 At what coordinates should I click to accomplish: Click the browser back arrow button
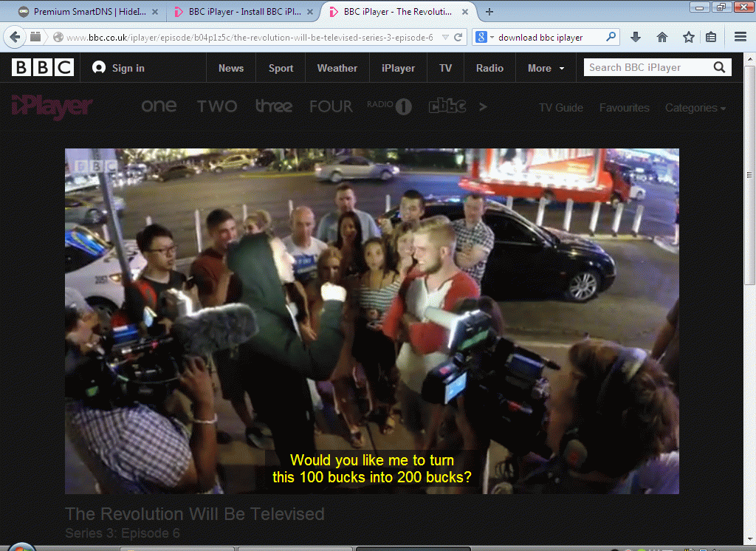click(x=15, y=37)
